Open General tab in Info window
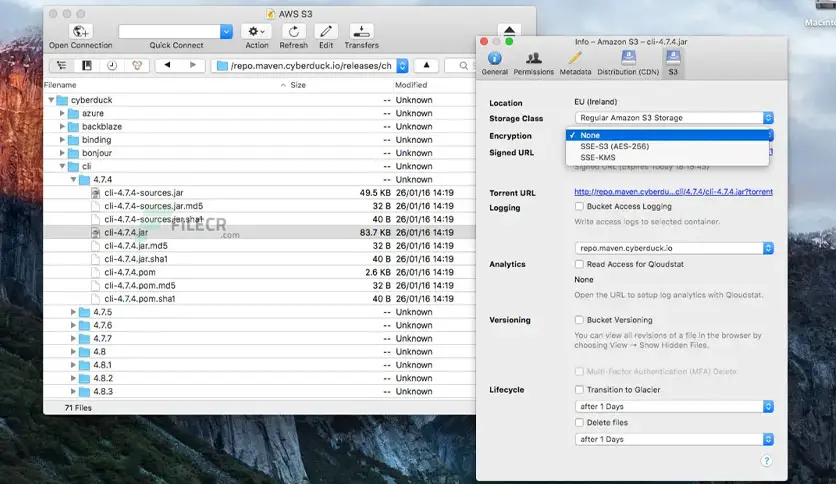This screenshot has height=484, width=836. click(x=494, y=63)
